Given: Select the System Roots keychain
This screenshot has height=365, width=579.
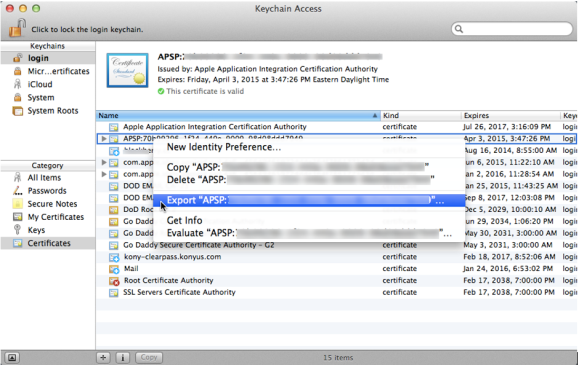Looking at the screenshot, I should [x=48, y=111].
